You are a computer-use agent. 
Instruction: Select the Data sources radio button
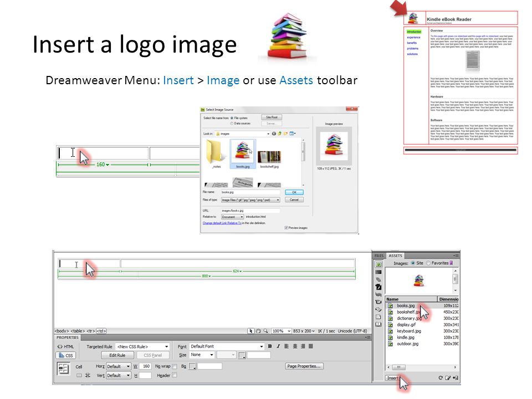pos(232,124)
